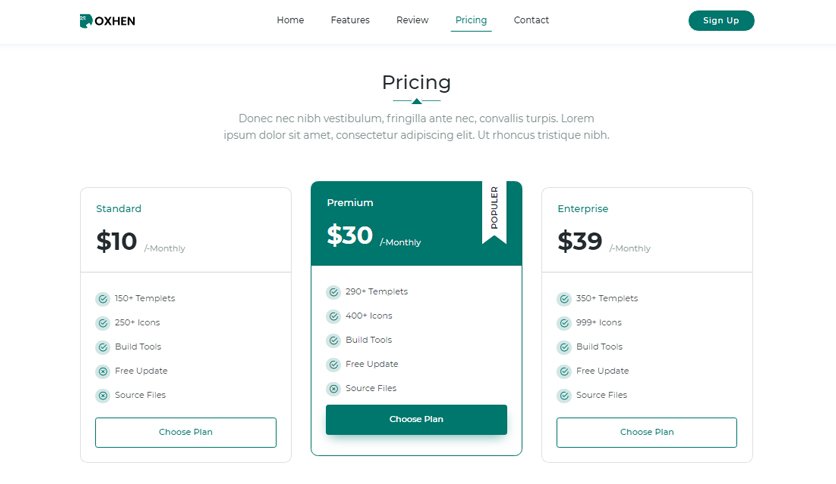Choose Plan for the Premium tier
Image resolution: width=836 pixels, height=484 pixels.
coord(416,420)
